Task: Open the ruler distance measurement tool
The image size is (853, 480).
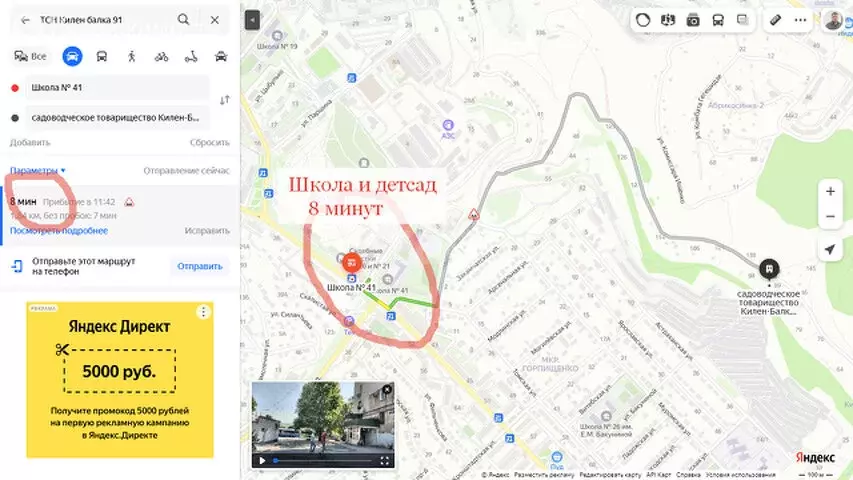Action: click(x=775, y=20)
